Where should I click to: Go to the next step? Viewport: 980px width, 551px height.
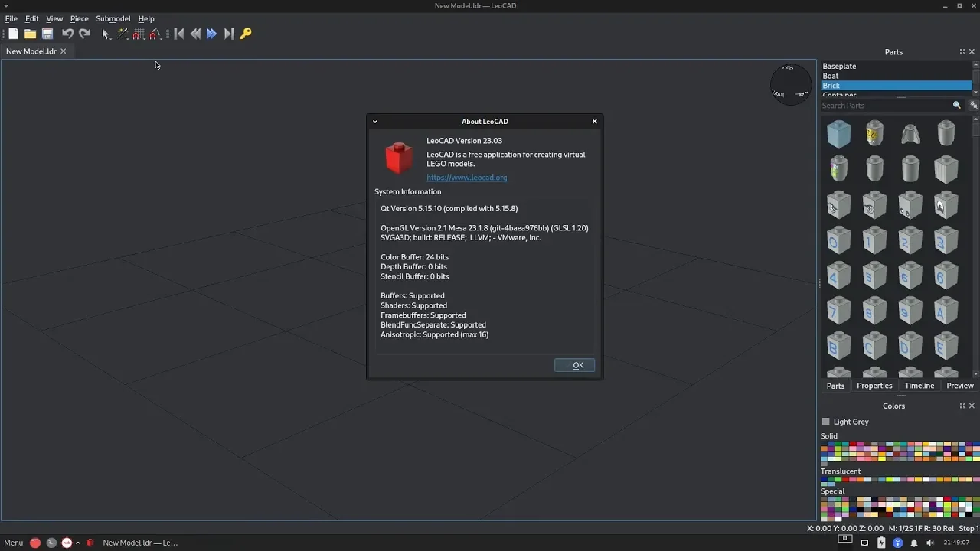212,34
